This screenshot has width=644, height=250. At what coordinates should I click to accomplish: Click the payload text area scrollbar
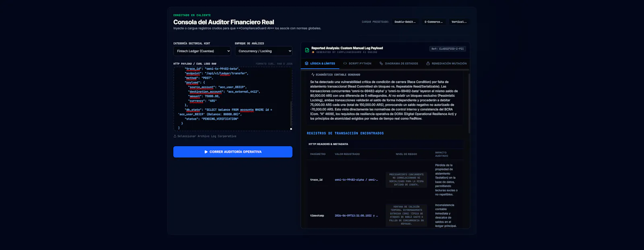point(291,113)
